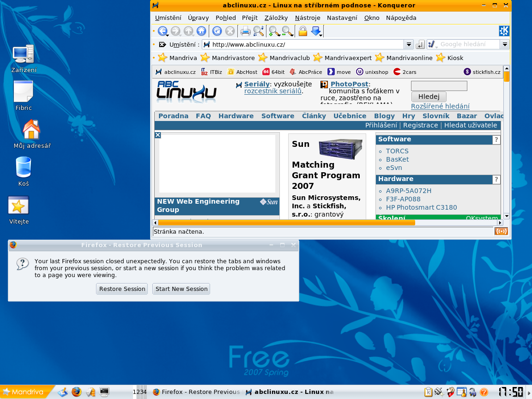The width and height of the screenshot is (532, 399).
Task: Open the Hardware navigation tab
Action: coord(236,116)
